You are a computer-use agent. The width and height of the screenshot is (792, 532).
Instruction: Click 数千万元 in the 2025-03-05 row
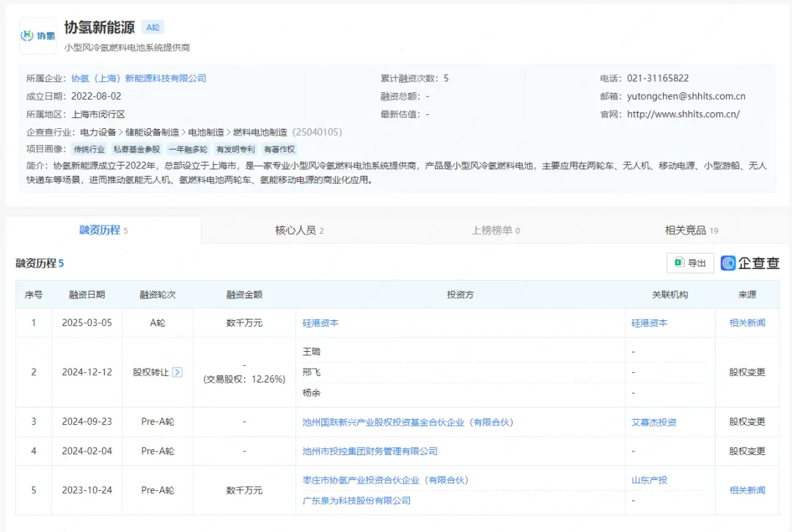[x=244, y=323]
